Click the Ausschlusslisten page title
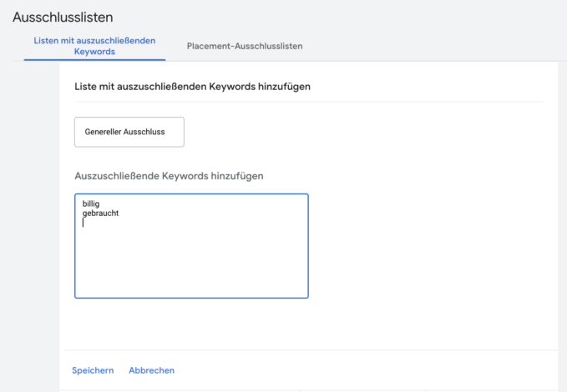Image resolution: width=567 pixels, height=392 pixels. click(x=63, y=17)
